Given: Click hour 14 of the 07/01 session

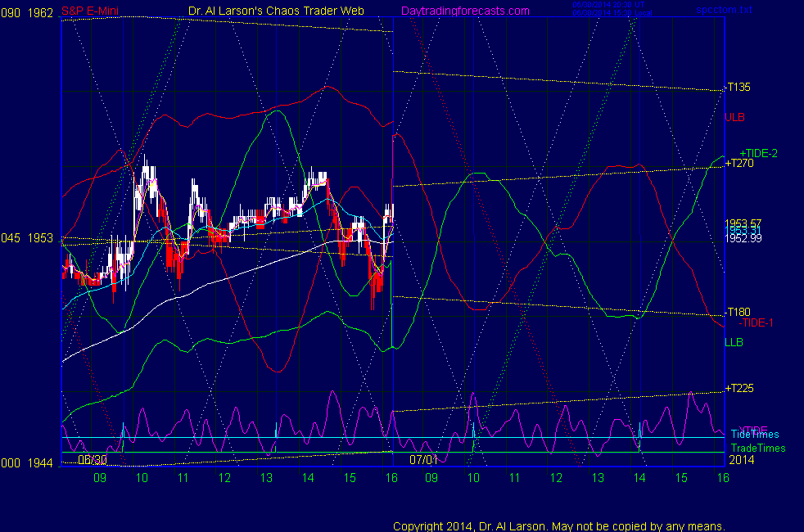Looking at the screenshot, I should tap(639, 478).
